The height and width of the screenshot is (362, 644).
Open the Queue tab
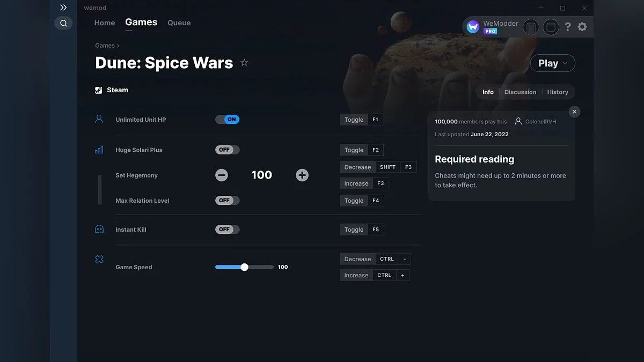tap(179, 23)
